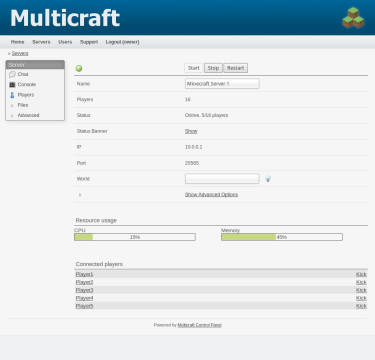The width and height of the screenshot is (375, 360).
Task: Open the Users menu item
Action: (65, 42)
